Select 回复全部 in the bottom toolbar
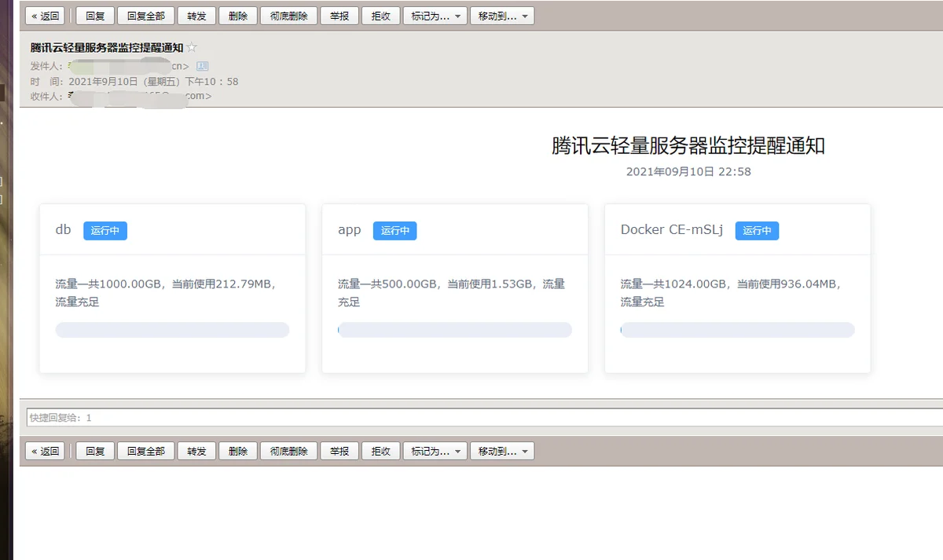The width and height of the screenshot is (943, 560). point(146,451)
